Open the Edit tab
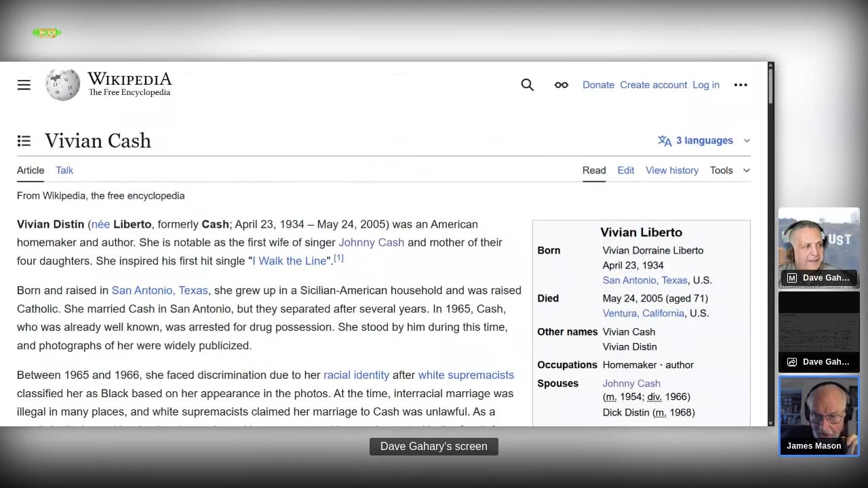This screenshot has width=868, height=488. (626, 170)
